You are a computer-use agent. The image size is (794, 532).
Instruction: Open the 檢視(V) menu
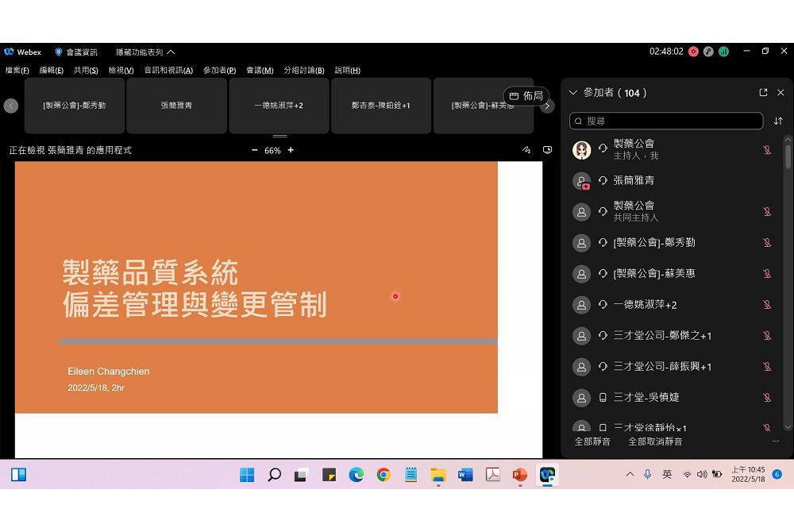click(x=121, y=71)
